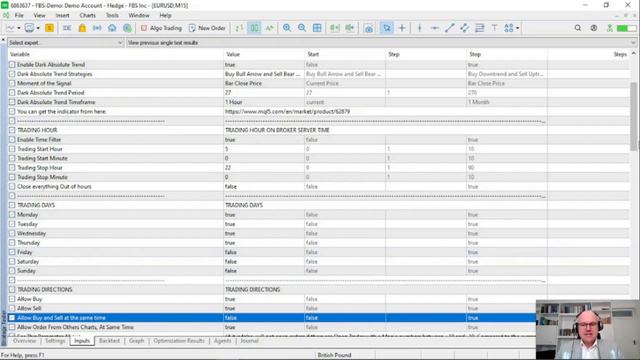Select the Fibonacci retracement tool

[x=480, y=28]
